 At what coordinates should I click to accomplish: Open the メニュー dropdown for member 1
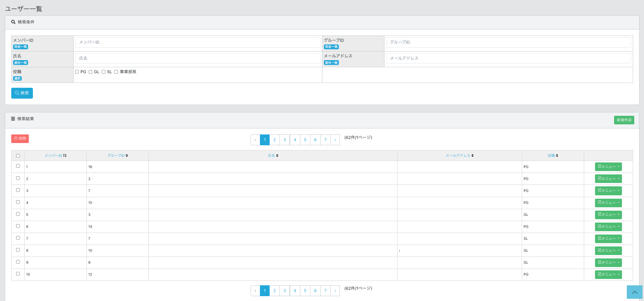(x=608, y=167)
